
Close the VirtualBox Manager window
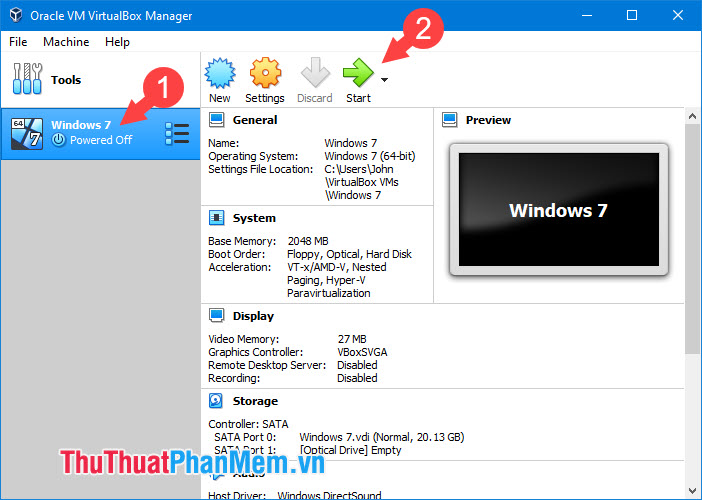point(678,15)
